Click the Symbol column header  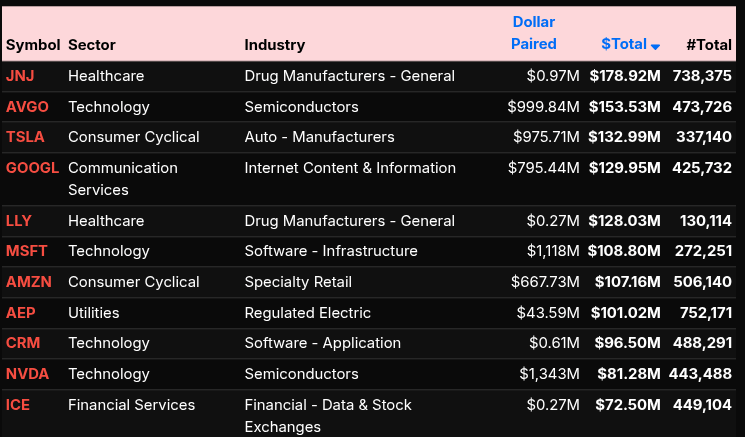click(33, 45)
